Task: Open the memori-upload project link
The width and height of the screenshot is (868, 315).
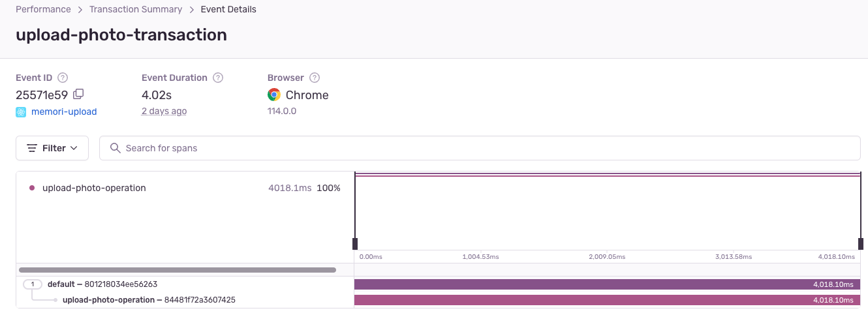Action: coord(64,112)
